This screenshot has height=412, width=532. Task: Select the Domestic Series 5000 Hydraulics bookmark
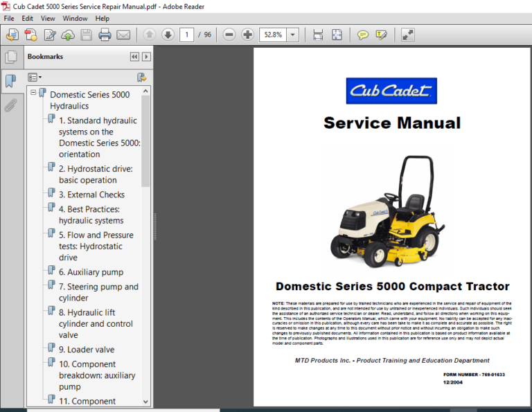click(89, 100)
